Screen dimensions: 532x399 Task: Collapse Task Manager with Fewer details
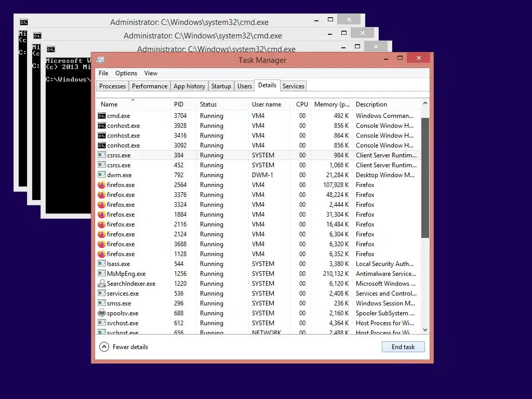click(x=124, y=347)
